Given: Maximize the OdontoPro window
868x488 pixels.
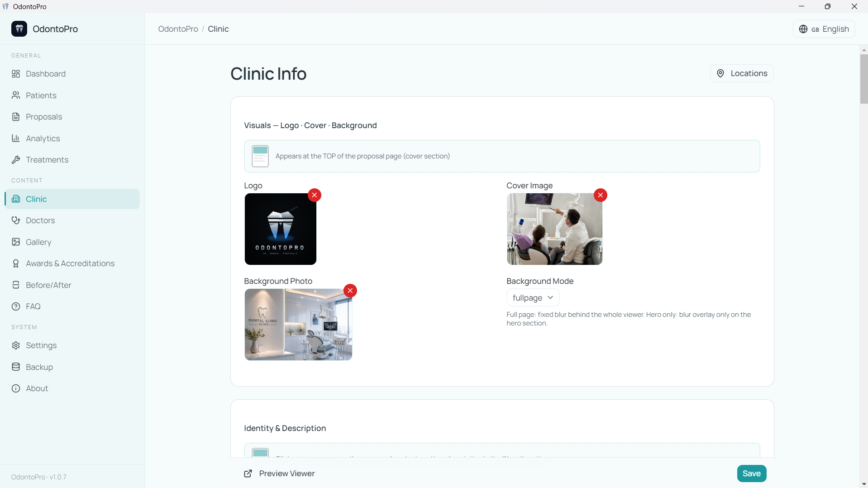Looking at the screenshot, I should pyautogui.click(x=828, y=6).
